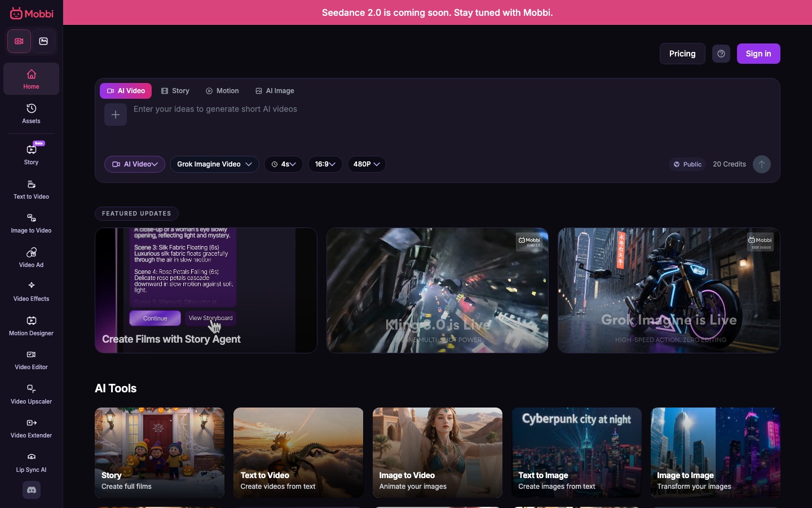Open the 16:9 aspect ratio dropdown
812x508 pixels.
(x=325, y=164)
